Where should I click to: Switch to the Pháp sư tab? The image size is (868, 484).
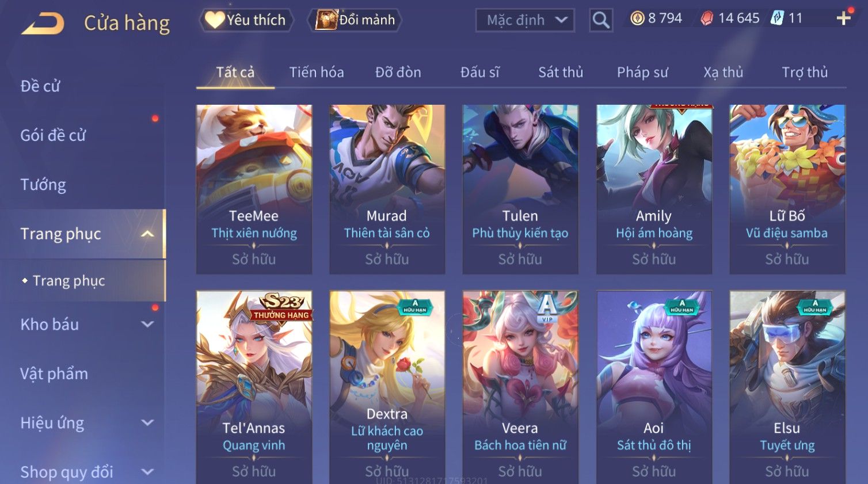(x=642, y=73)
